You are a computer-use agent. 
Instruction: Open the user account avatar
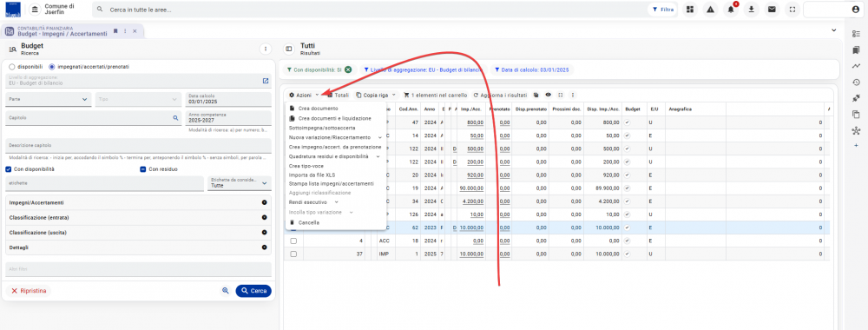[855, 10]
